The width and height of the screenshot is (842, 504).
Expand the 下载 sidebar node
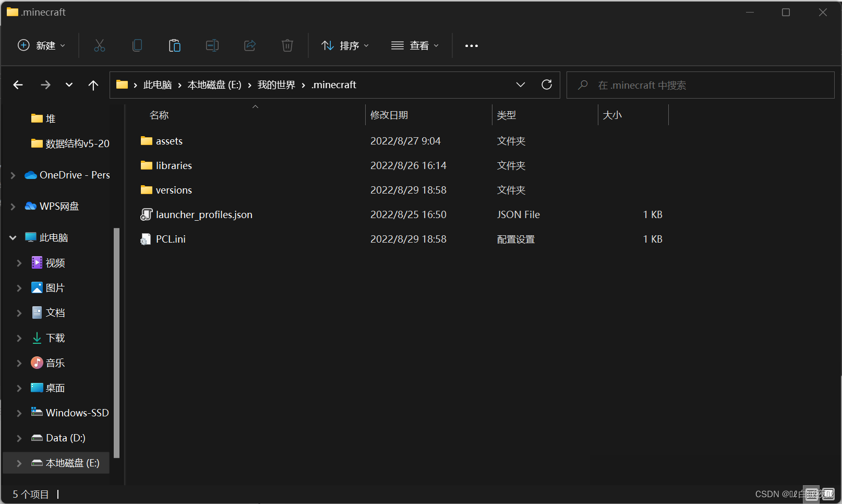pyautogui.click(x=19, y=338)
